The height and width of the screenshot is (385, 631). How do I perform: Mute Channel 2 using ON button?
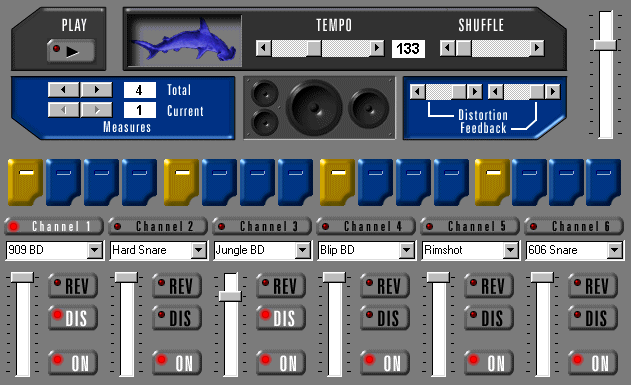177,362
